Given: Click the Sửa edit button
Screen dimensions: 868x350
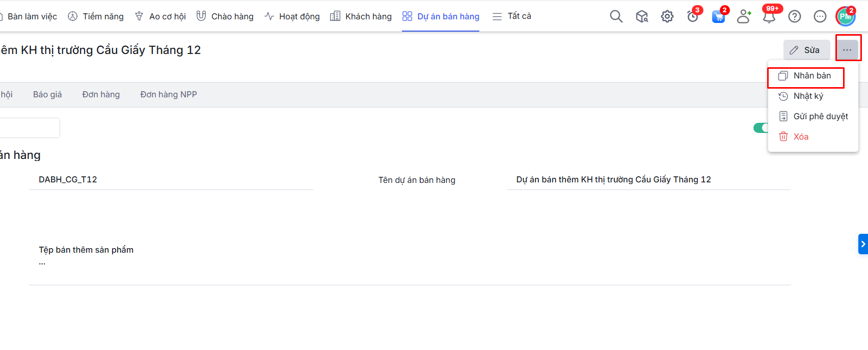Looking at the screenshot, I should point(806,50).
